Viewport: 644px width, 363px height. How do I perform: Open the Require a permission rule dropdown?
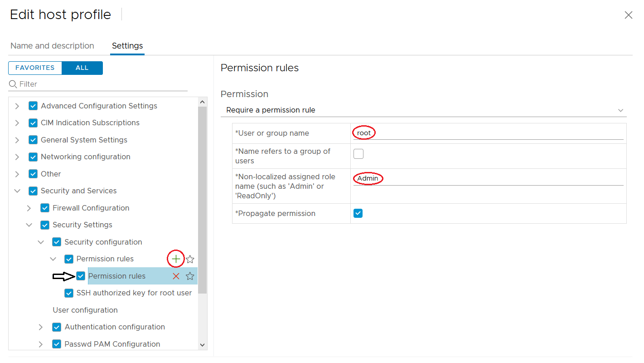point(620,110)
